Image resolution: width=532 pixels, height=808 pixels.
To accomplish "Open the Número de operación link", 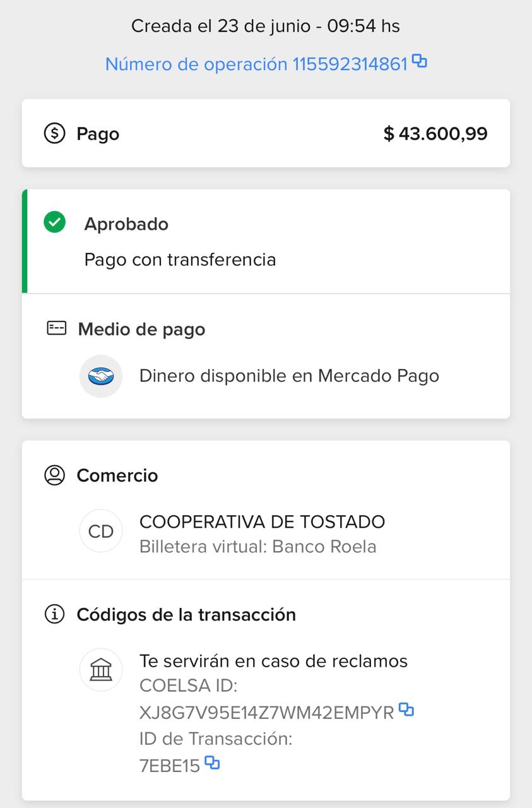I will point(256,64).
